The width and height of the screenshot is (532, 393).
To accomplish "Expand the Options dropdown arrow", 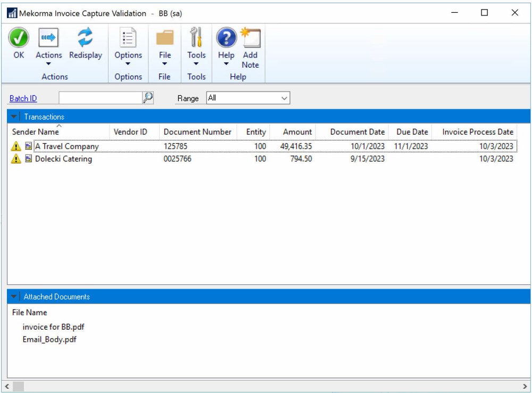I will click(x=128, y=63).
